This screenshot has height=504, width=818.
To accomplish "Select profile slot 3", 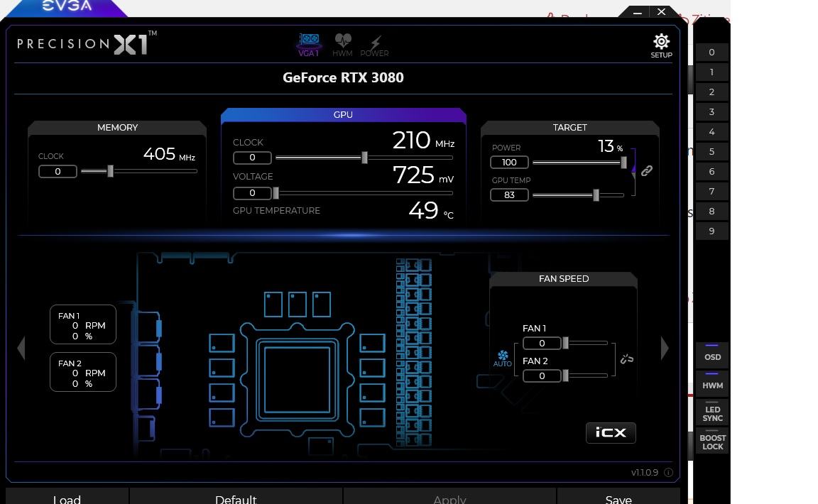I will (711, 111).
